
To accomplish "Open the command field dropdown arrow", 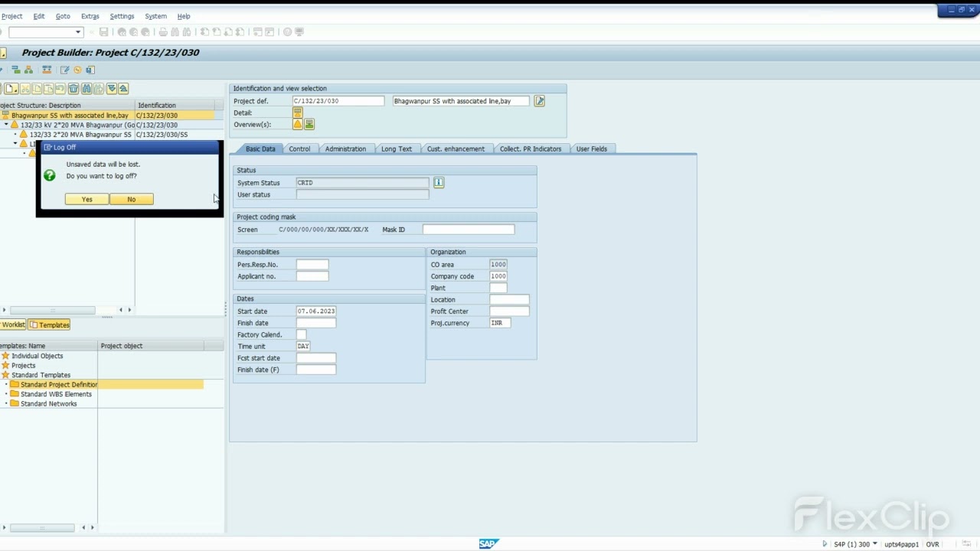I will click(78, 32).
